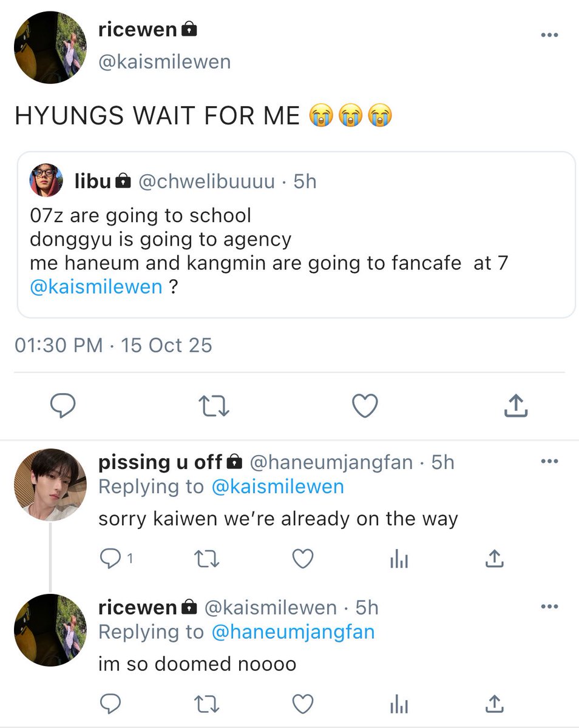The image size is (579, 728).
Task: Retweet the HYUNGS WAIT FOR ME tweet
Action: point(214,406)
